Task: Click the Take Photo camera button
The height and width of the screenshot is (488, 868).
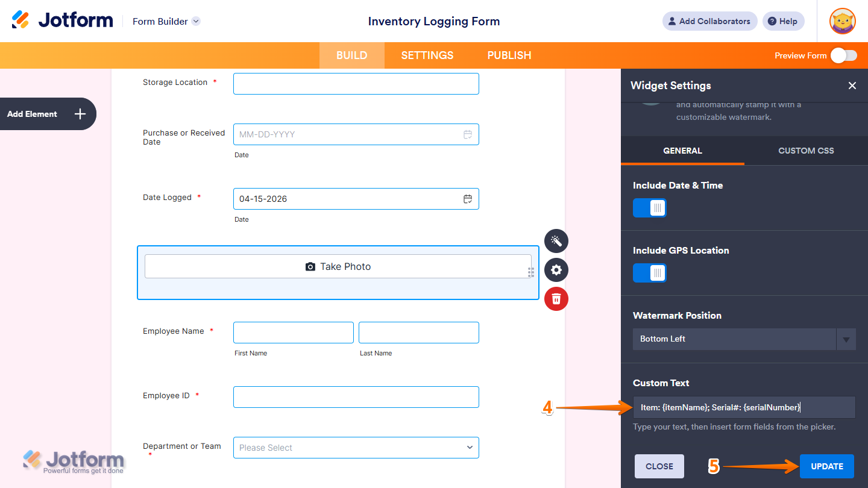Action: pos(338,266)
